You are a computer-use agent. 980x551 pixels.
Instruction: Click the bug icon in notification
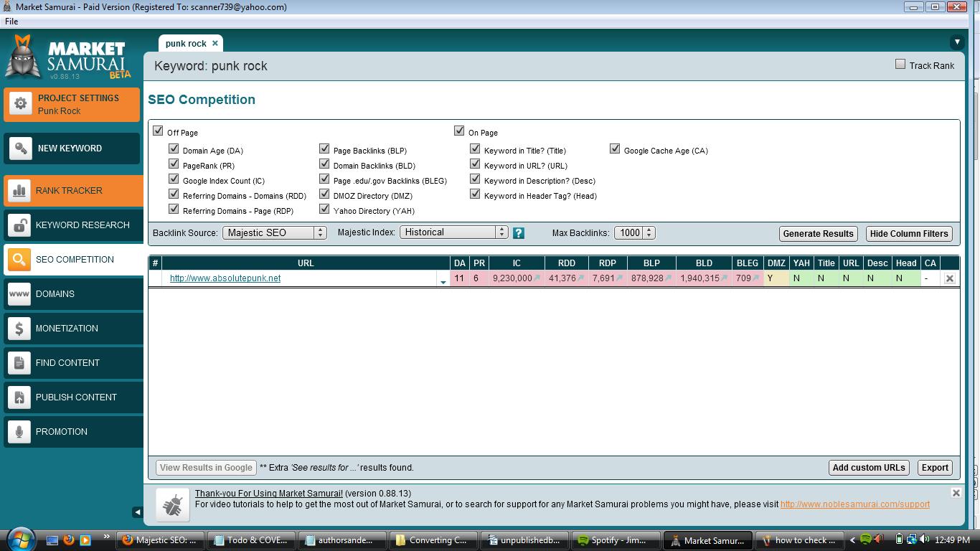point(172,505)
